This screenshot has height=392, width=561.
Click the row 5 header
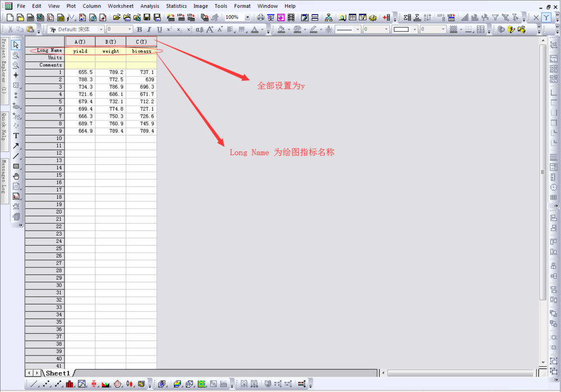pos(45,102)
